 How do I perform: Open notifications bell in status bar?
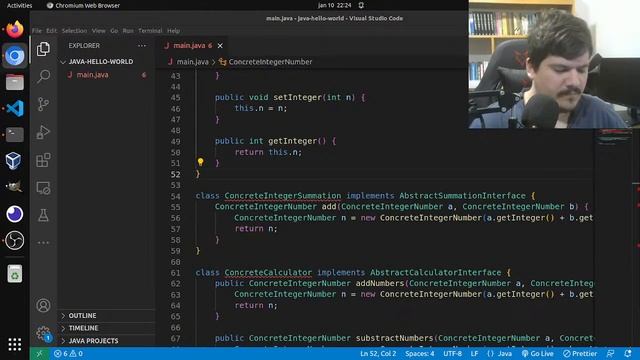click(x=628, y=353)
